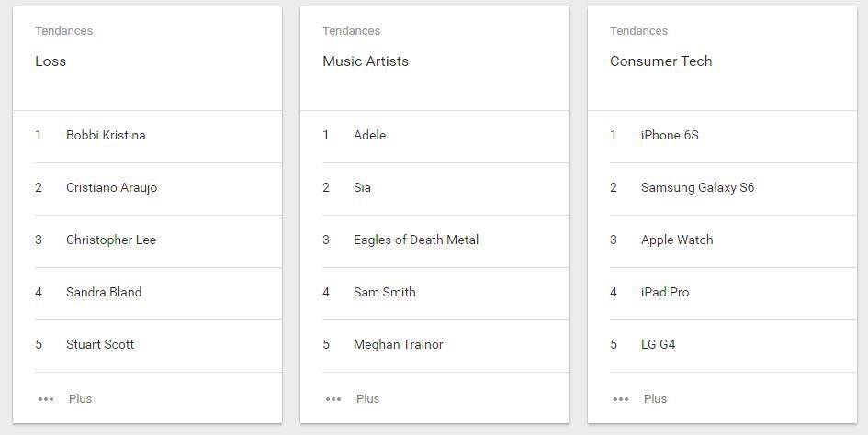Select Adele in Music Artists

369,136
